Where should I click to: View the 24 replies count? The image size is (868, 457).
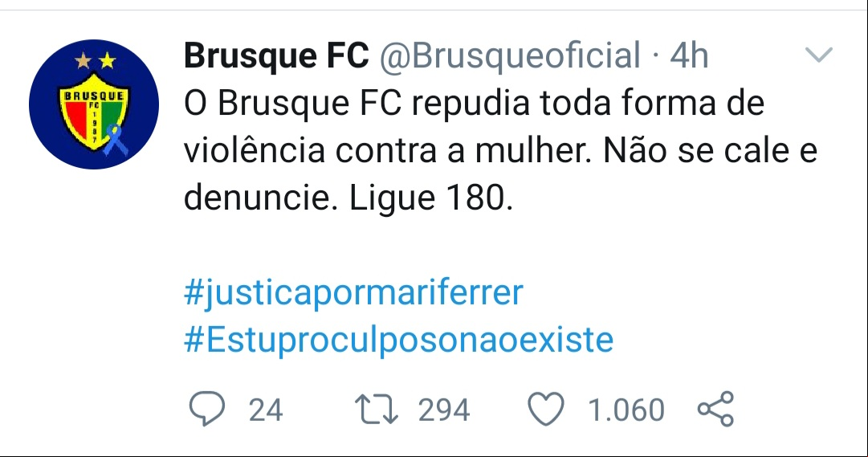coord(266,410)
